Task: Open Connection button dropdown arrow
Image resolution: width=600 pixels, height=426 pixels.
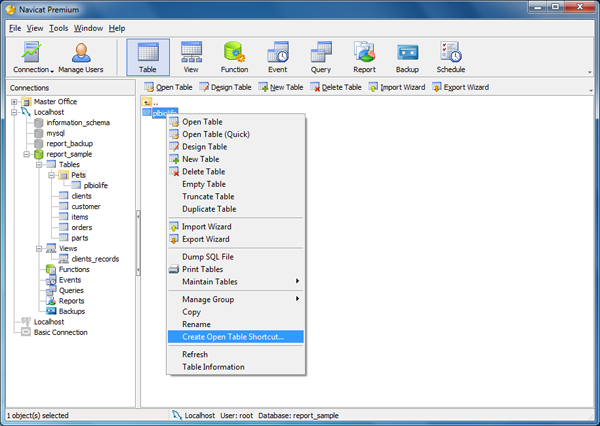Action: coord(52,71)
